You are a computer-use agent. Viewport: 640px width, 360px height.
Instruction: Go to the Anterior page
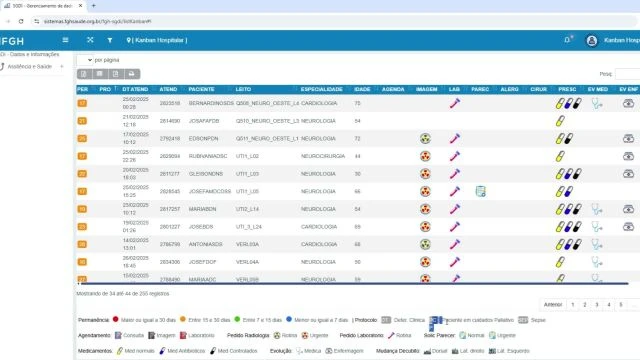click(553, 304)
